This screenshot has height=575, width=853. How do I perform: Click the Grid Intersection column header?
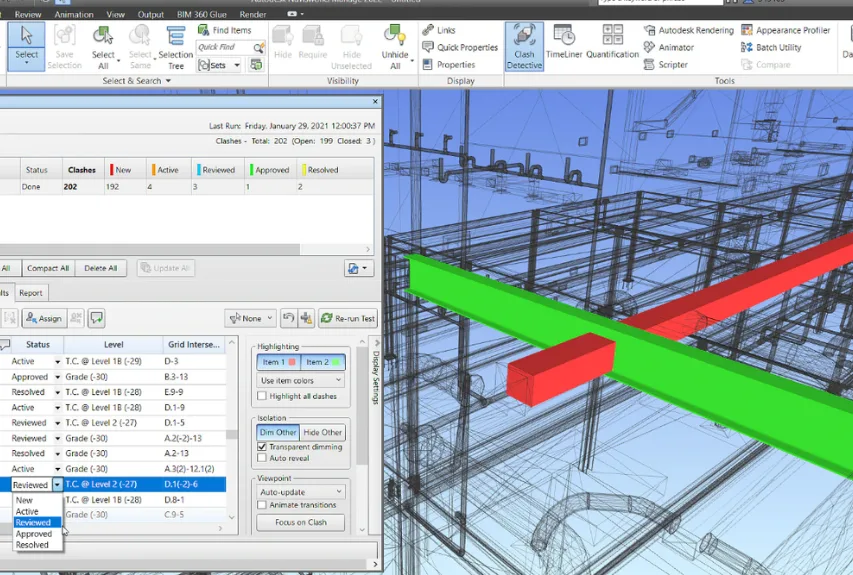(194, 344)
